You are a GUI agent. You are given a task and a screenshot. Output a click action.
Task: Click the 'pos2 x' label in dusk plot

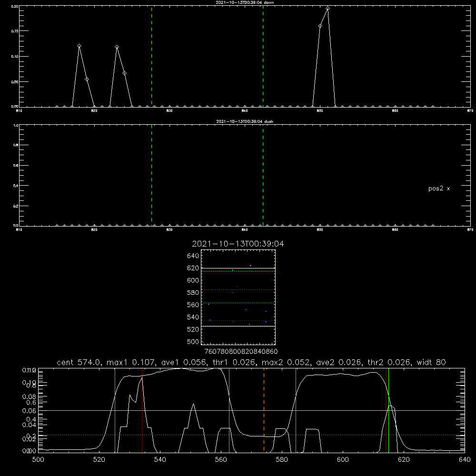click(439, 188)
